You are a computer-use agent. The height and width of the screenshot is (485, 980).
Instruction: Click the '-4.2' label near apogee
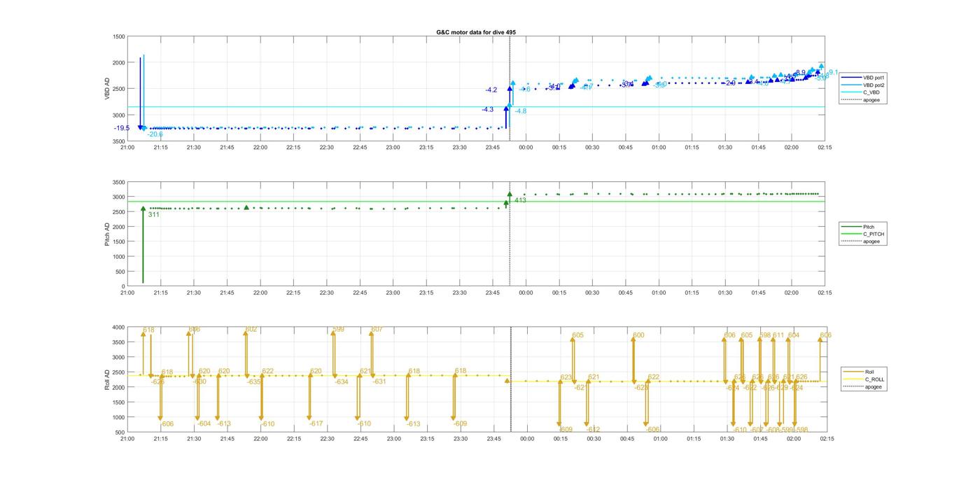[491, 90]
